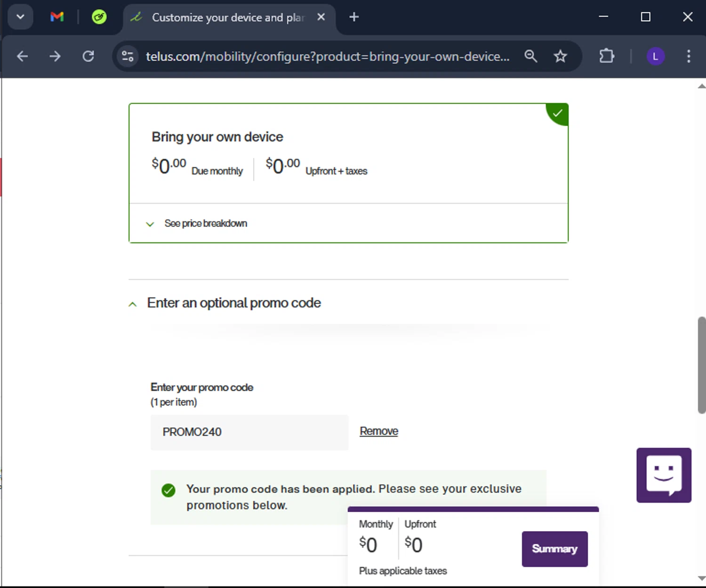Open a new browser tab

[354, 17]
